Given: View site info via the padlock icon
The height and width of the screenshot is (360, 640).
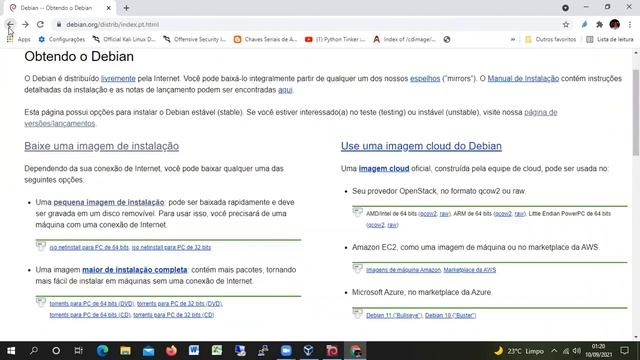Looking at the screenshot, I should [x=59, y=24].
